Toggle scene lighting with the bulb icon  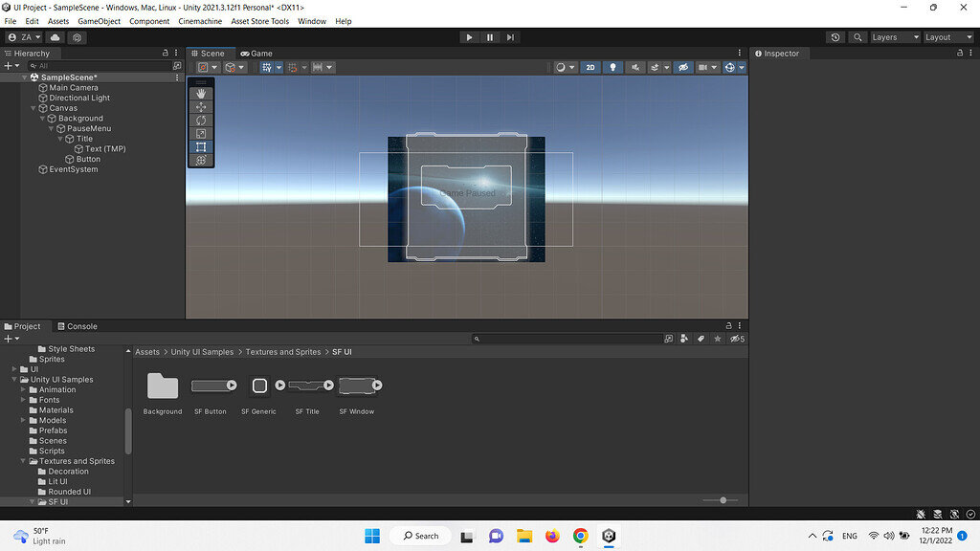pyautogui.click(x=612, y=67)
